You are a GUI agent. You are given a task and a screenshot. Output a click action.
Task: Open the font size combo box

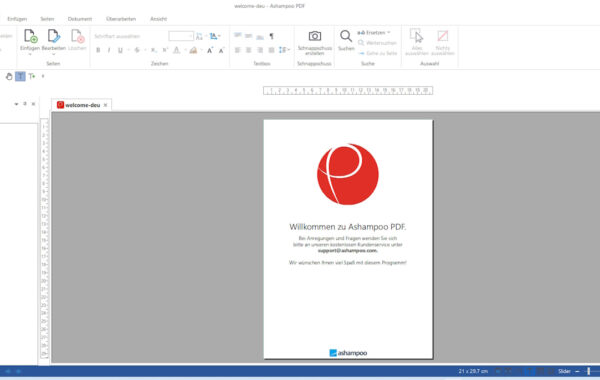pos(181,36)
